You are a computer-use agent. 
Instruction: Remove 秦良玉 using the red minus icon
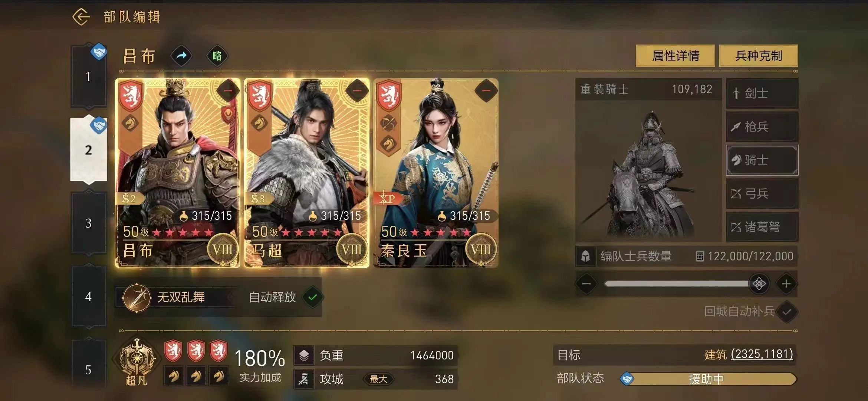486,90
